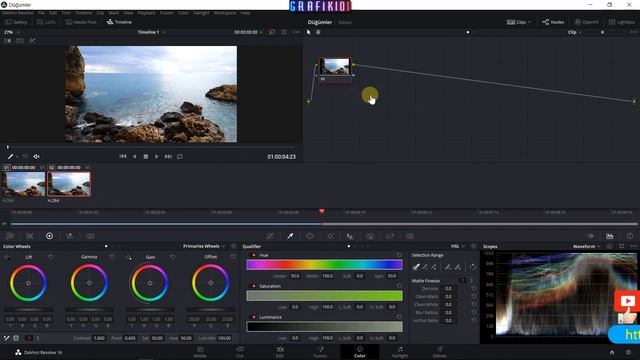
Task: Open the Sizing palette
Action: [390, 236]
